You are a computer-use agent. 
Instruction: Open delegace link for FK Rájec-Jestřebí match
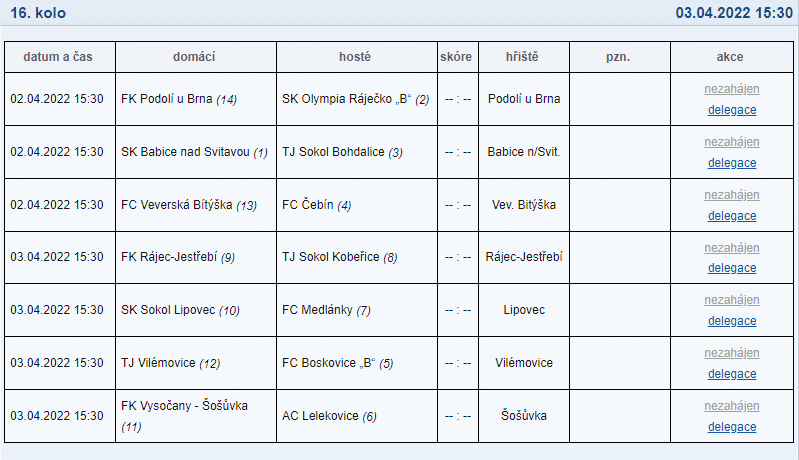pos(732,268)
